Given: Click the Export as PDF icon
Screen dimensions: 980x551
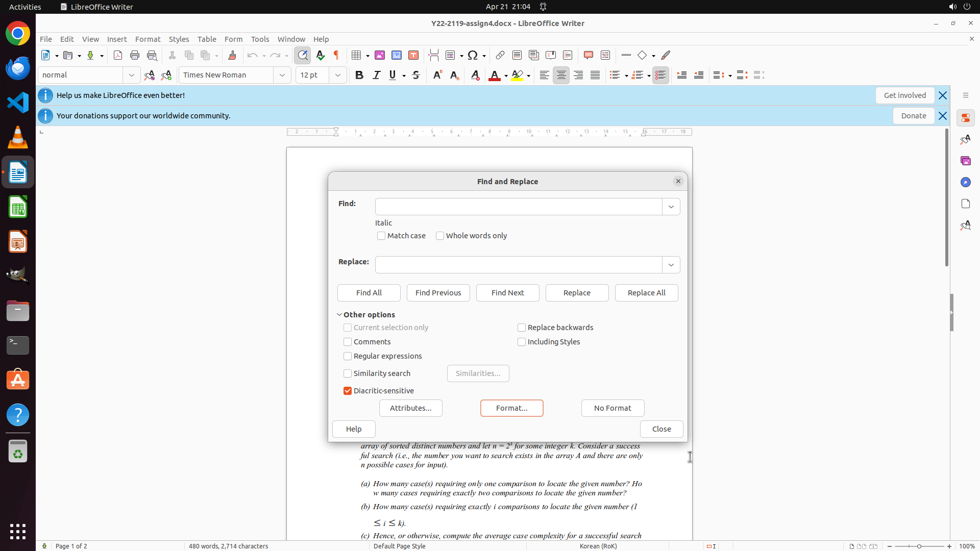Looking at the screenshot, I should [118, 55].
